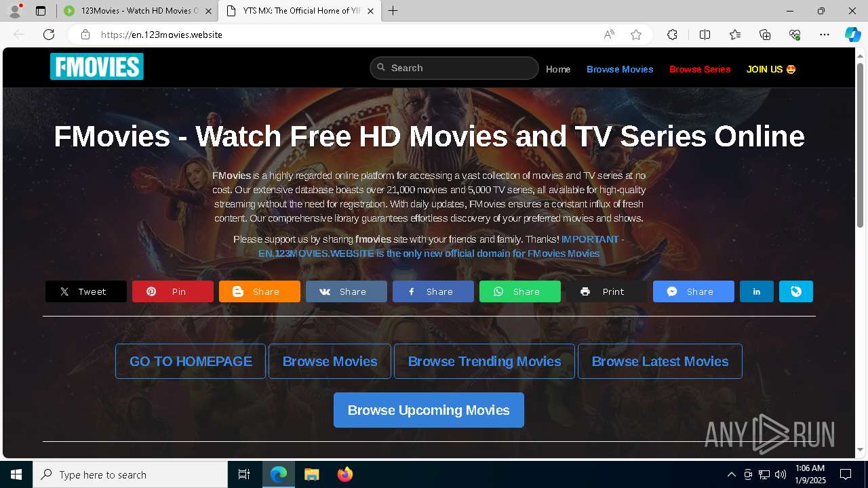Close the 123Movies tab

tap(208, 11)
